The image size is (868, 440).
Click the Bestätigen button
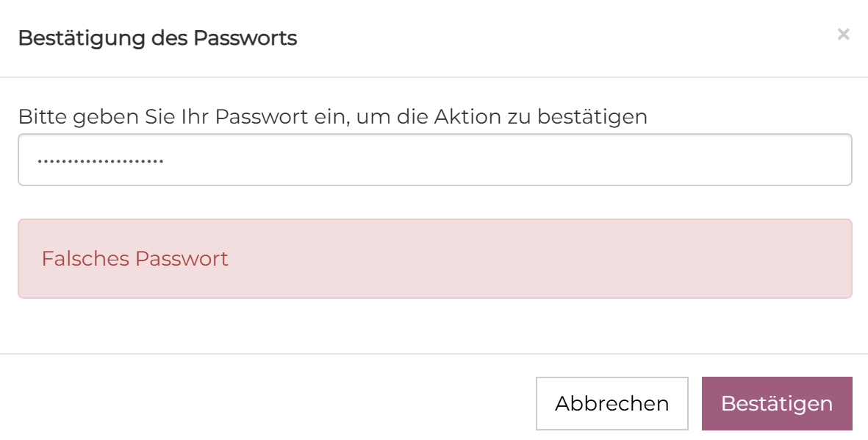pos(777,403)
